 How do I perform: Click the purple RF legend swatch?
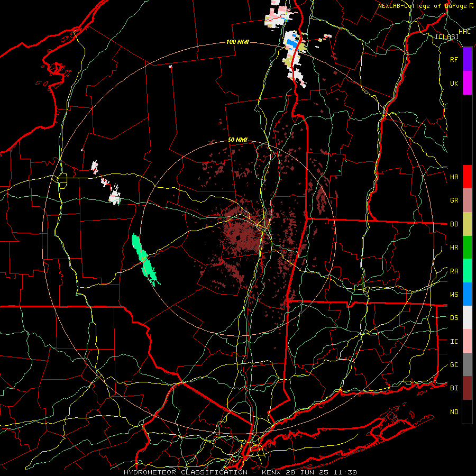click(x=467, y=59)
